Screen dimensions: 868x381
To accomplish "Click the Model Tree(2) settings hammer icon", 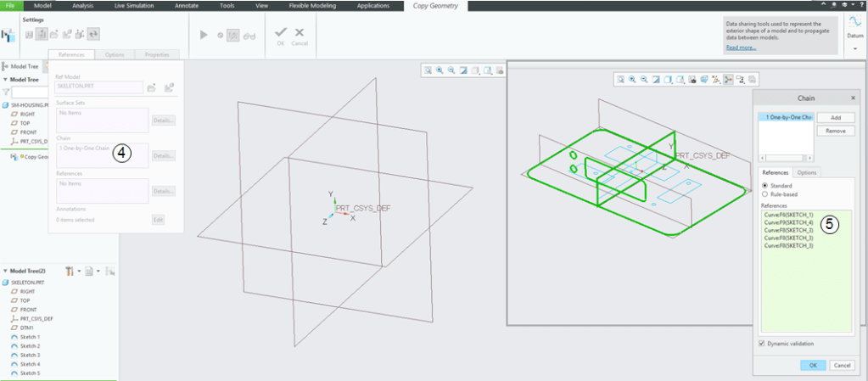I will point(70,271).
